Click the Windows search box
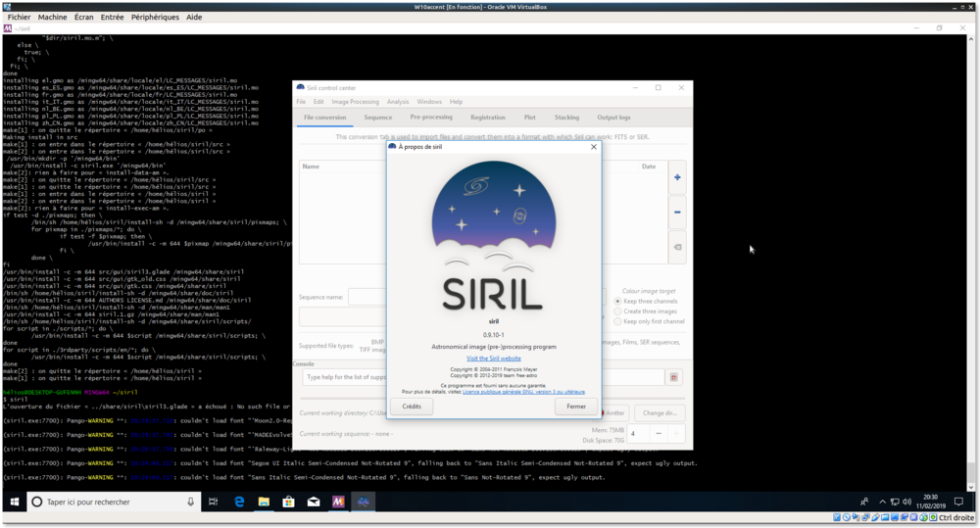Image resolution: width=980 pixels, height=528 pixels. click(x=114, y=502)
